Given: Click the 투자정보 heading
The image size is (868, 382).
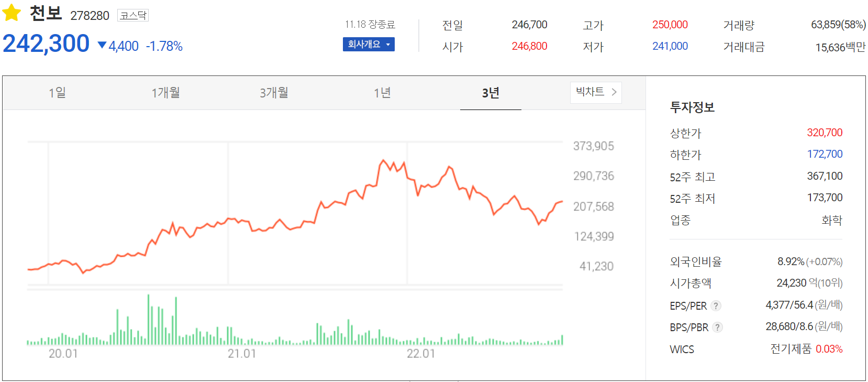Looking at the screenshot, I should (x=692, y=107).
